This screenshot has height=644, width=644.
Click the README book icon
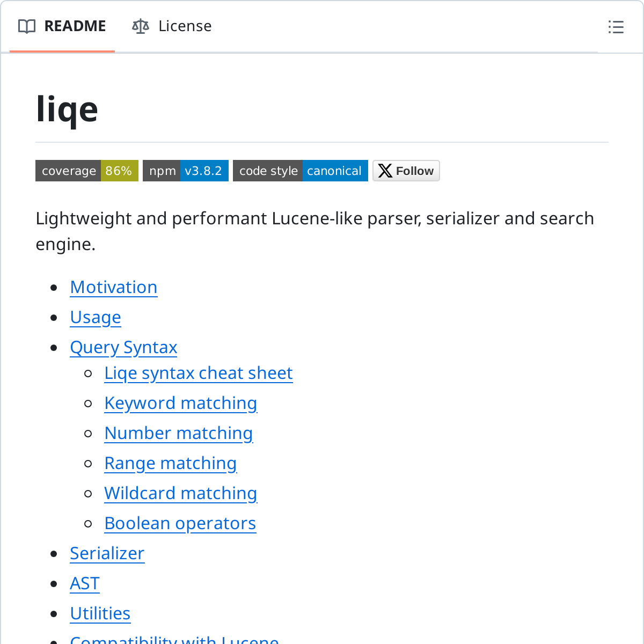click(27, 26)
